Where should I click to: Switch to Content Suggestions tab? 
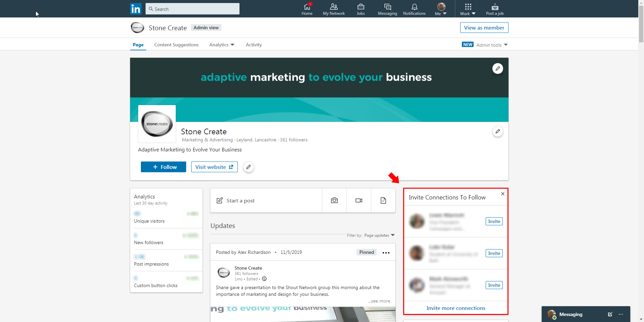click(176, 45)
